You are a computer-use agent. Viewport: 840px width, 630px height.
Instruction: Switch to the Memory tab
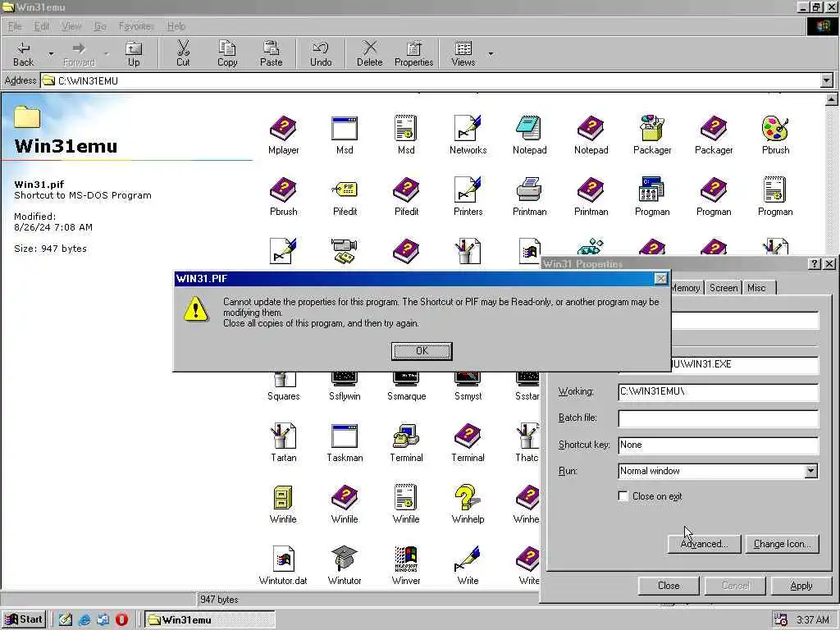[686, 288]
